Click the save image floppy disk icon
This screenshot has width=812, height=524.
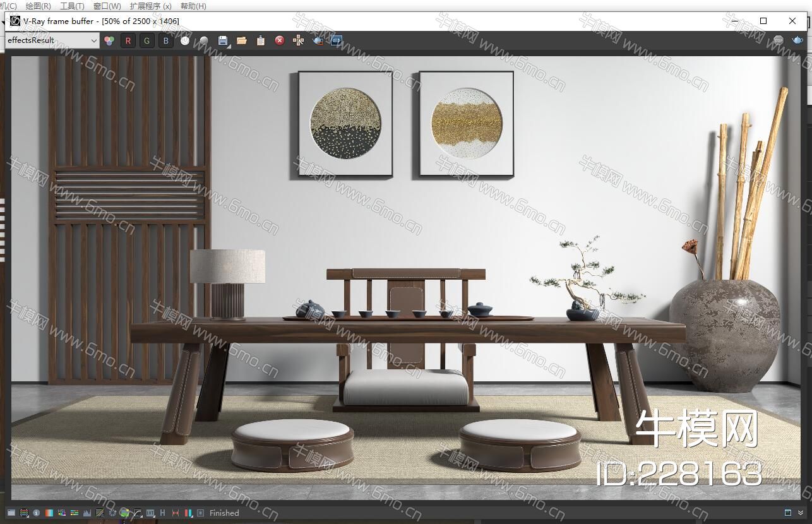coord(222,40)
